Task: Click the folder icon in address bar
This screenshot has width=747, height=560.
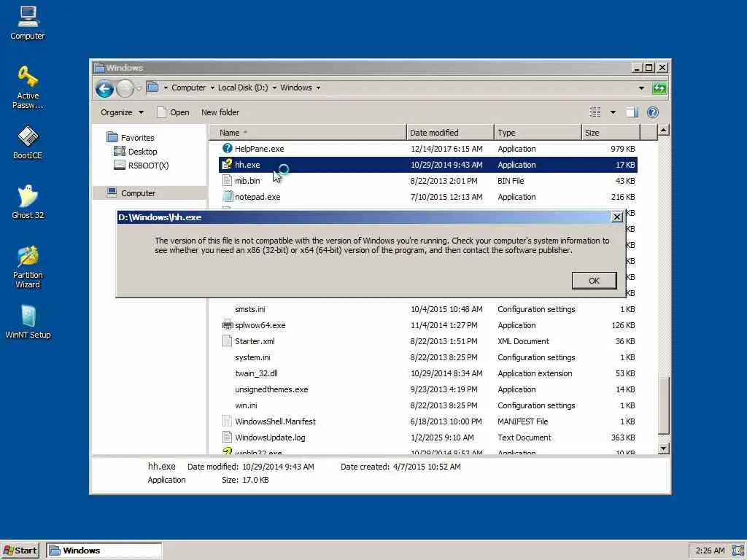Action: pos(152,87)
